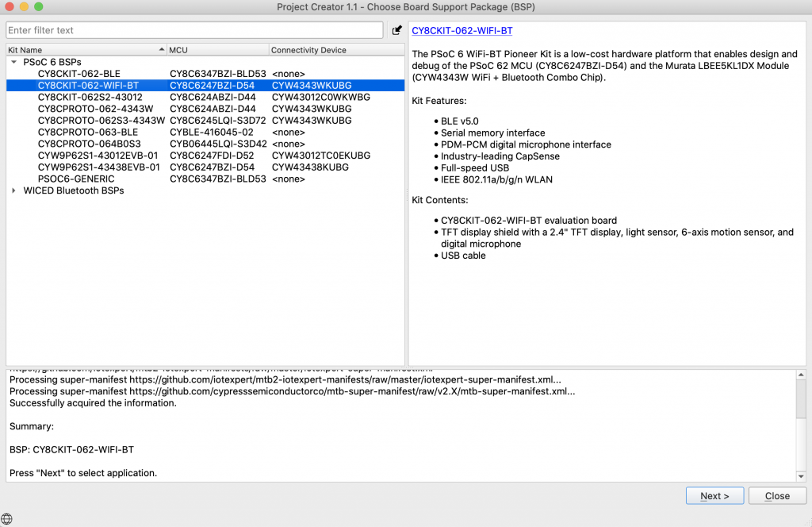Click the Next button
812x527 pixels.
coord(714,496)
